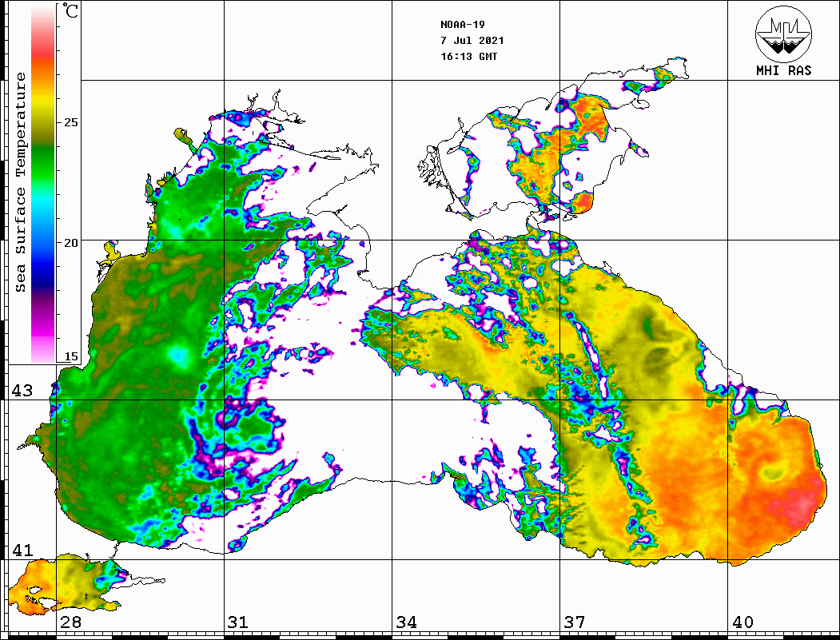
Task: Click the '15' tick label on legend
Action: coord(70,356)
